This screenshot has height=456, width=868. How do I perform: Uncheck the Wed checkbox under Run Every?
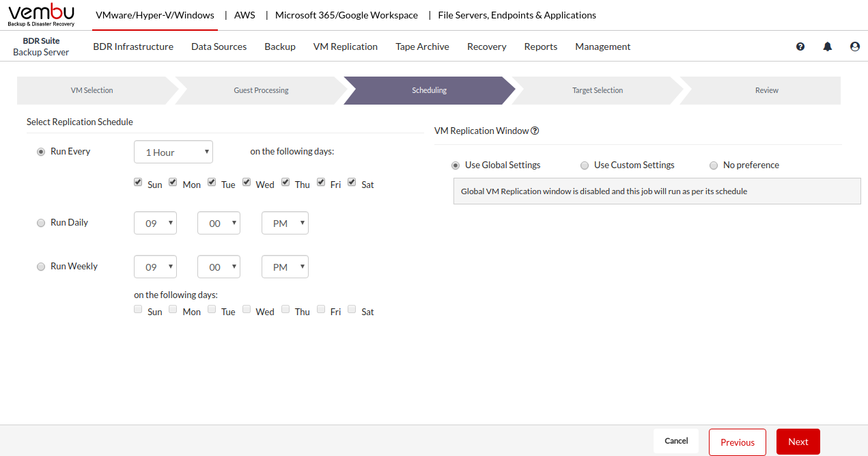246,183
